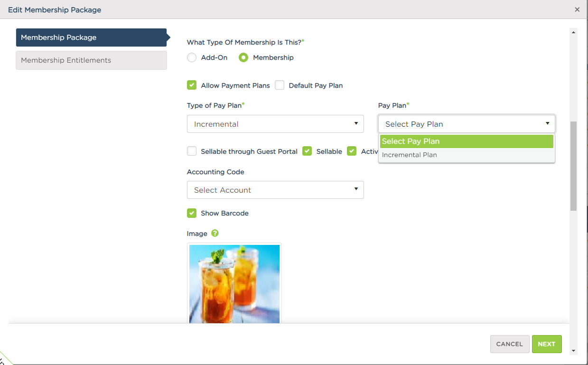Uncheck the Show Barcode checkbox
Viewport: 588px width, 365px height.
(x=192, y=213)
